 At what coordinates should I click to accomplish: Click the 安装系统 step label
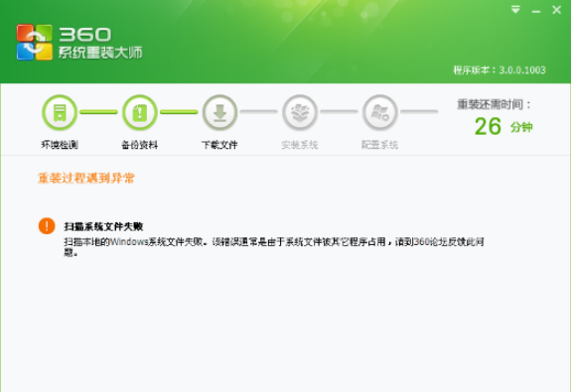[x=300, y=145]
